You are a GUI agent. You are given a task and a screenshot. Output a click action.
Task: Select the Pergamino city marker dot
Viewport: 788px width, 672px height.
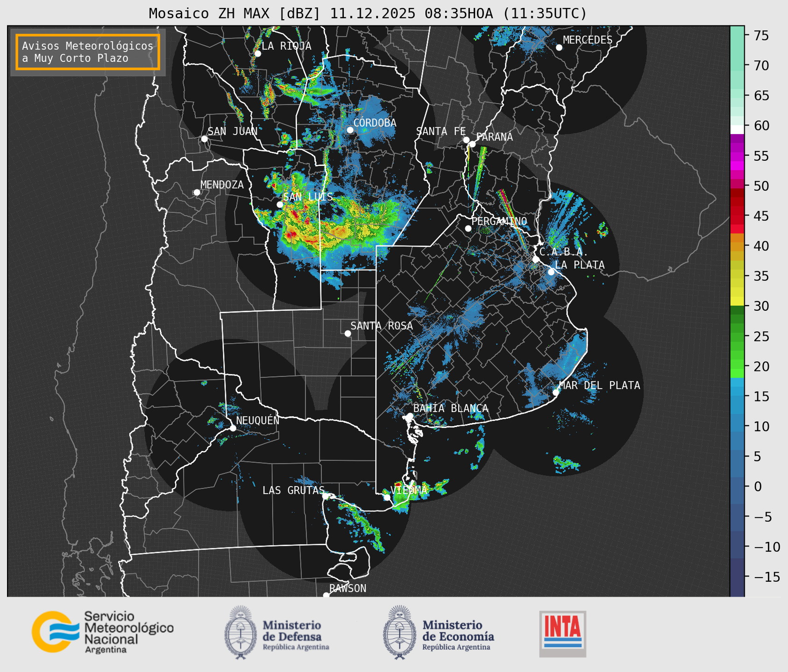[468, 229]
